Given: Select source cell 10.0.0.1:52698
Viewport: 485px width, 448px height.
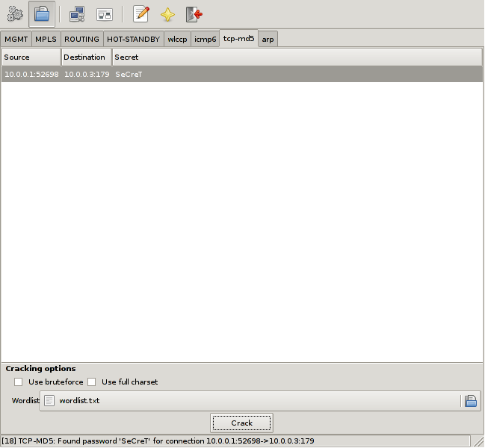Looking at the screenshot, I should (31, 74).
